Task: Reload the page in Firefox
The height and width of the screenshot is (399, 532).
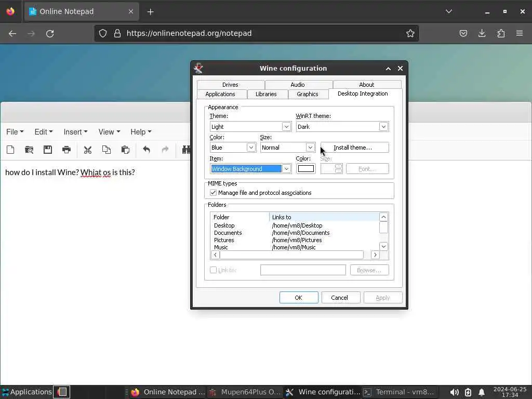Action: tap(50, 33)
